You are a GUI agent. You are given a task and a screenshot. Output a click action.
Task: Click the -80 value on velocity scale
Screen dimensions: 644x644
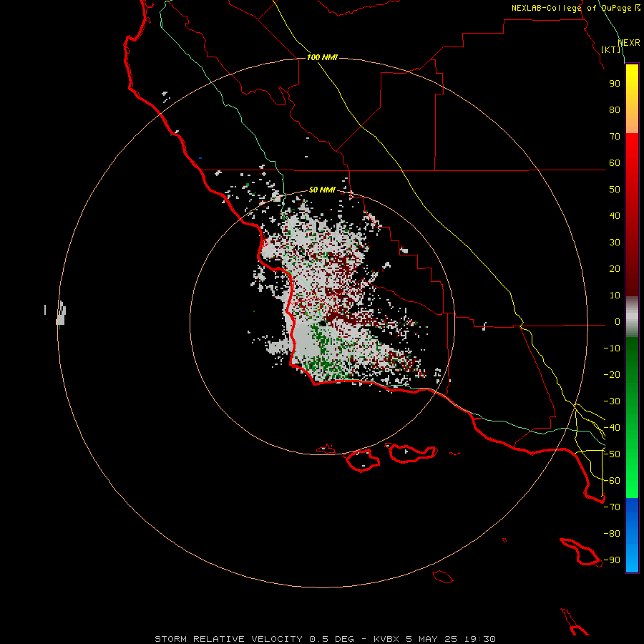tap(612, 534)
